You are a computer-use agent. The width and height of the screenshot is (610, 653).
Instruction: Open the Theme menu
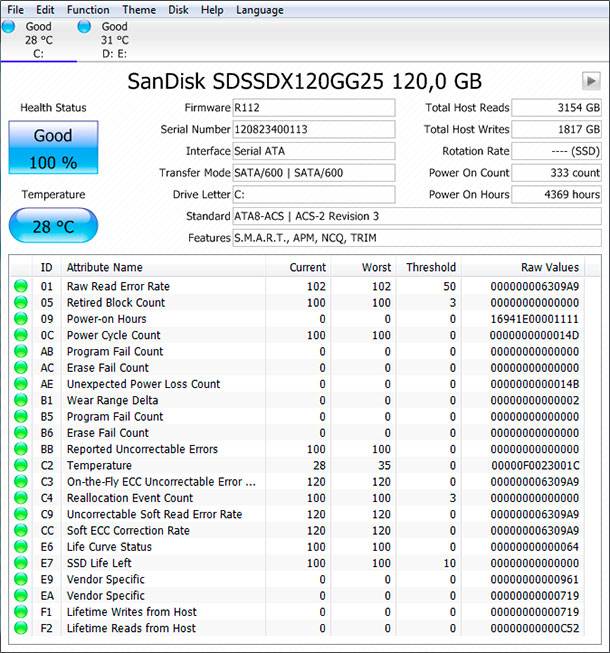(x=139, y=10)
